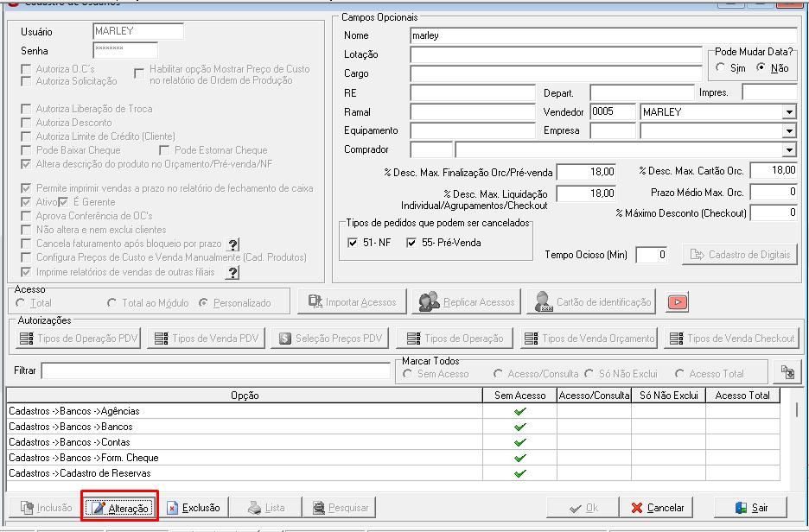This screenshot has width=809, height=532.
Task: Click Acesso Total cell in Agências row
Action: [742, 411]
